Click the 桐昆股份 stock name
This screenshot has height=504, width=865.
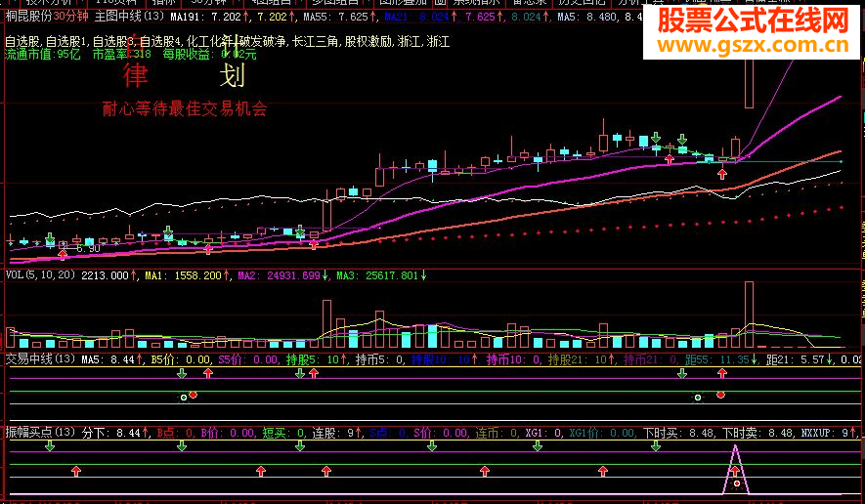click(28, 17)
